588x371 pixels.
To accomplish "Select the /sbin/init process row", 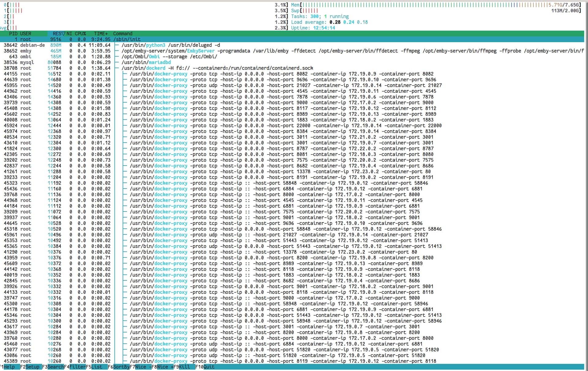I will [292, 39].
